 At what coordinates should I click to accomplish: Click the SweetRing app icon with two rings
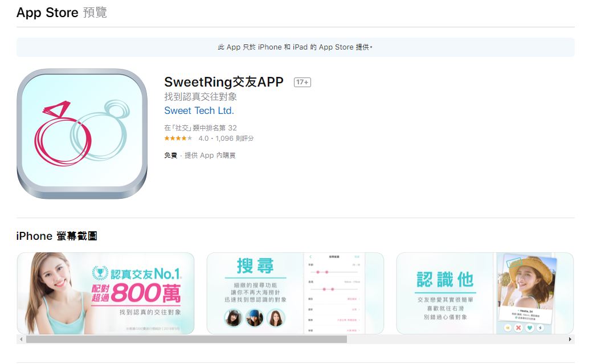(82, 134)
